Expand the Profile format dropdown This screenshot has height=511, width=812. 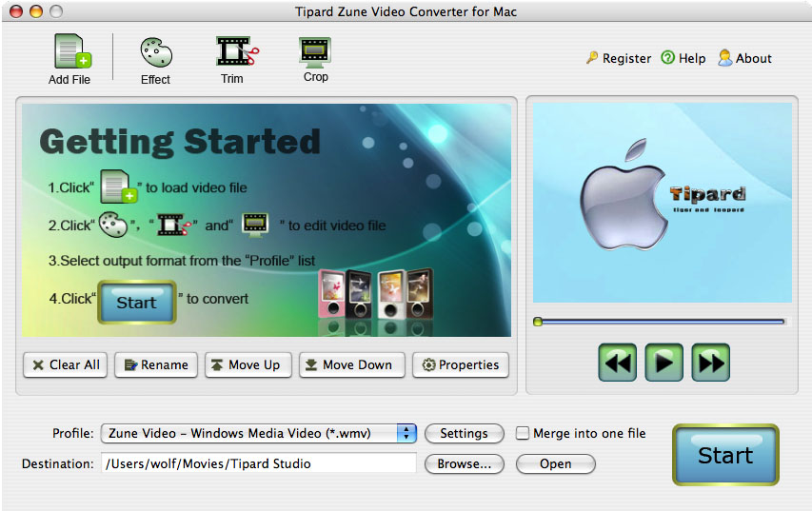(407, 433)
